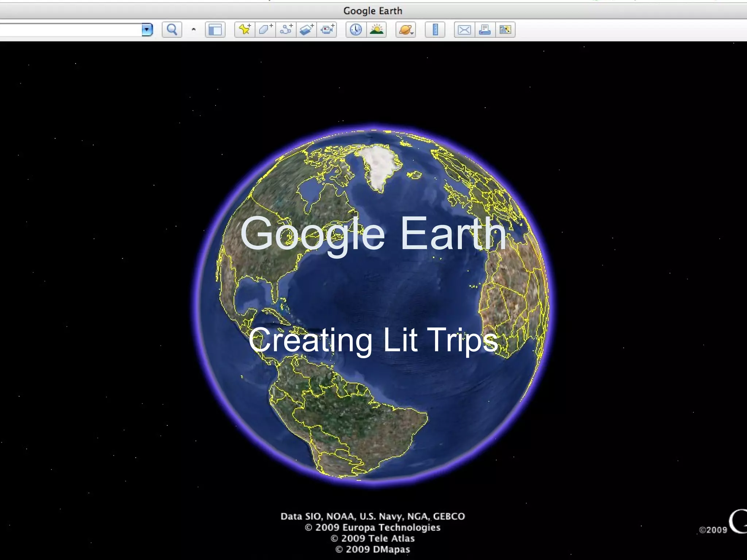Click the Google Earth title slide text

click(x=373, y=234)
